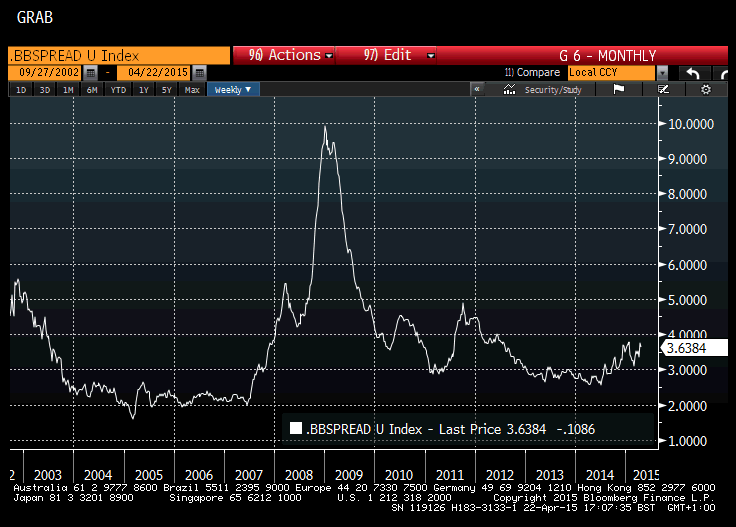736x527 pixels.
Task: Click the 2010 x-axis year label
Action: coord(399,475)
